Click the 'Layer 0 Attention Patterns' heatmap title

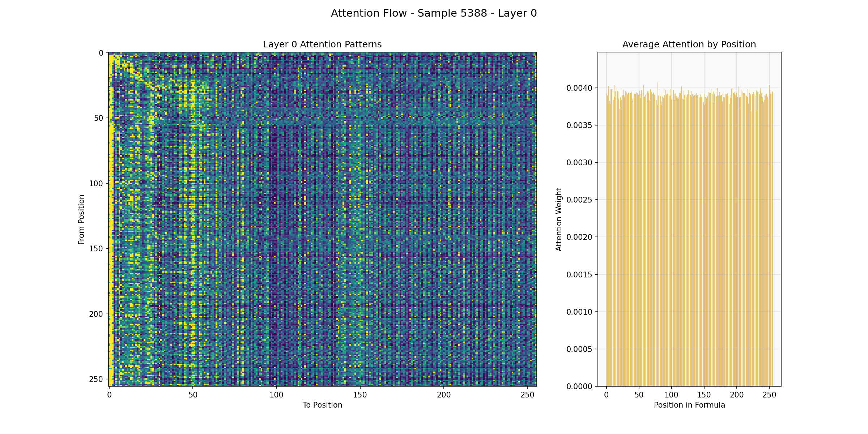tap(322, 44)
